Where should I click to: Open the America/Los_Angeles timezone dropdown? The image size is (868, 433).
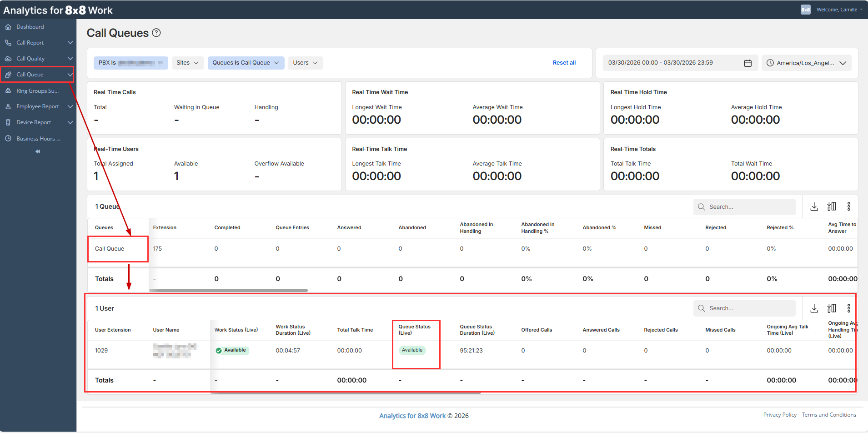tap(806, 63)
